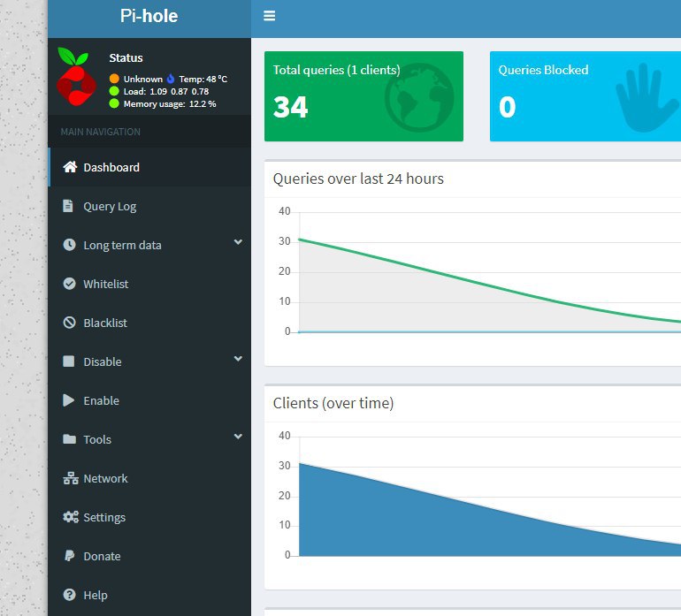Open Long term data menu

tap(149, 245)
